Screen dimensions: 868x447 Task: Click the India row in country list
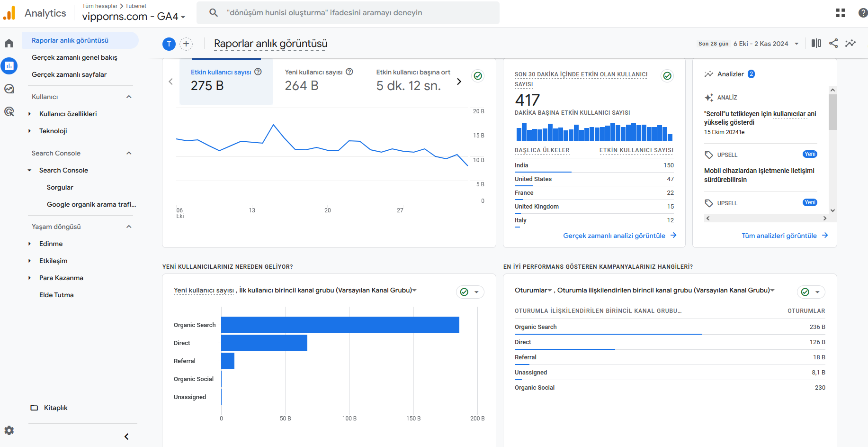pyautogui.click(x=594, y=165)
